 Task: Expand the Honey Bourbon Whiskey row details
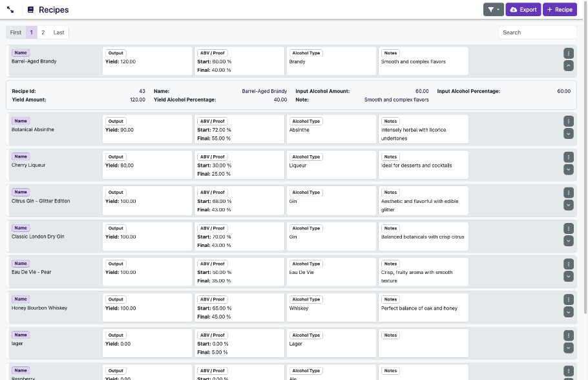569,312
